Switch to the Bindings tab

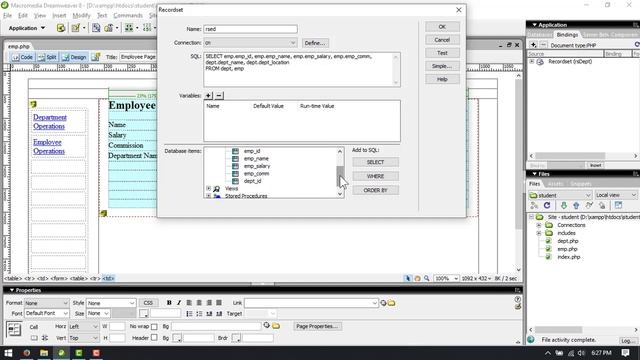pyautogui.click(x=567, y=35)
